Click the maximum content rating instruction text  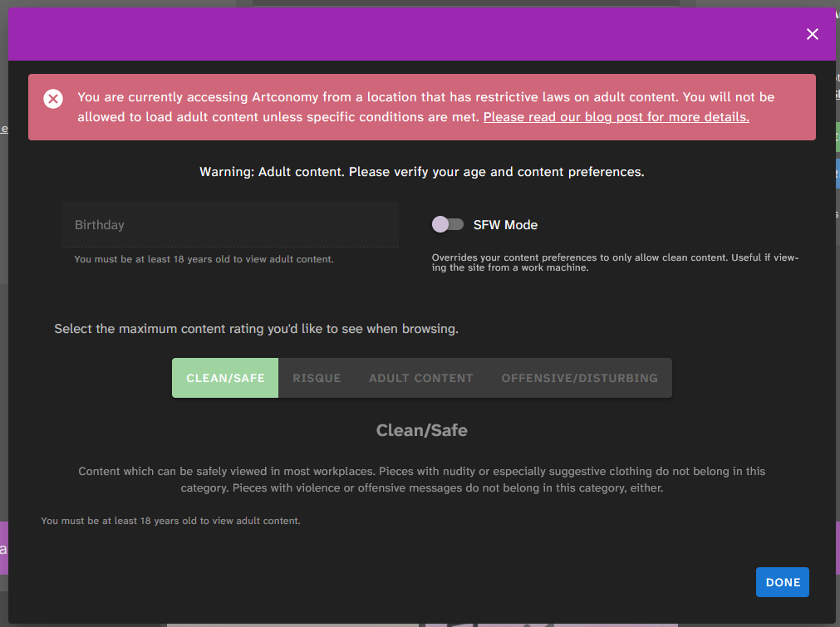pyautogui.click(x=256, y=329)
